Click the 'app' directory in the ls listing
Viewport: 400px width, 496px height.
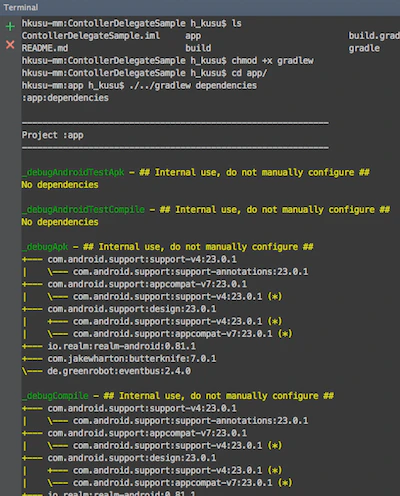(193, 36)
